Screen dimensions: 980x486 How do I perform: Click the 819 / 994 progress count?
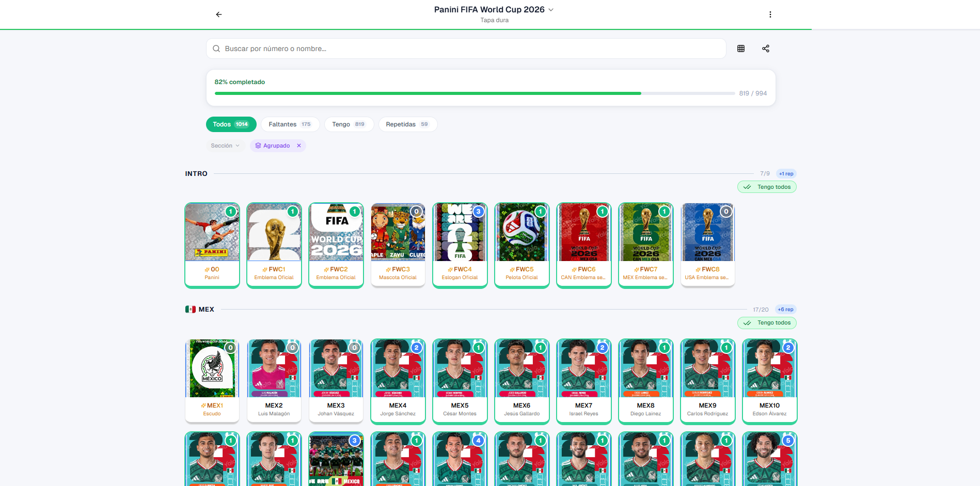[x=753, y=93]
